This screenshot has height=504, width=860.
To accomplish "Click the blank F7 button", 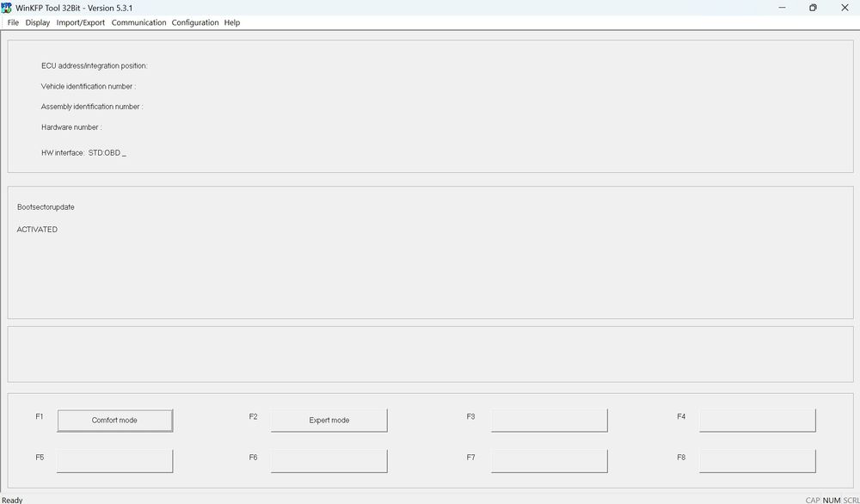I will coord(549,461).
